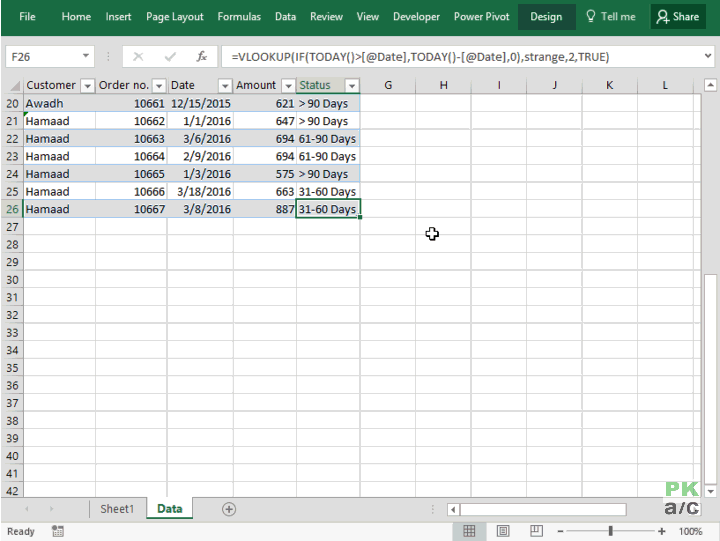The image size is (720, 541).
Task: Click the macro recording status bar icon
Action: pyautogui.click(x=57, y=531)
